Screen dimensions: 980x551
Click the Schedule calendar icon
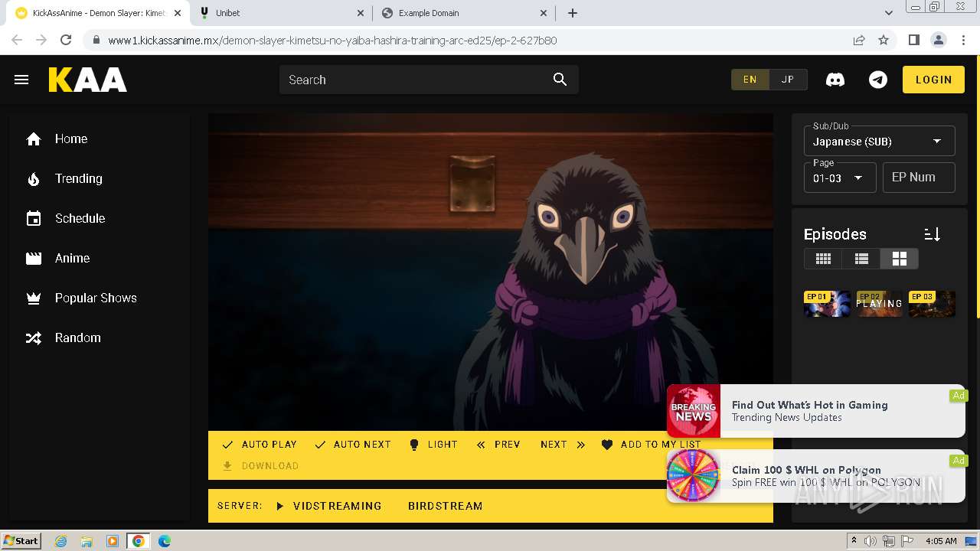34,218
